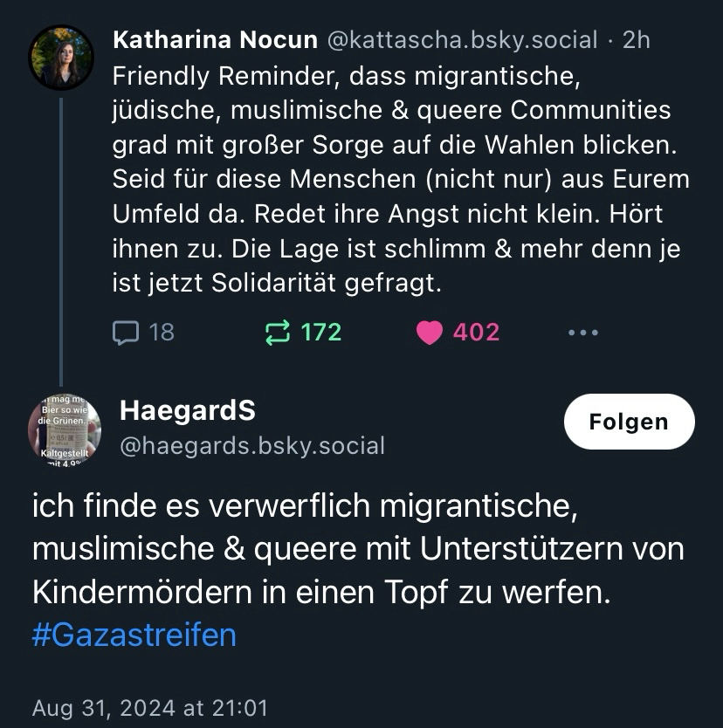Screen dimensions: 723x728
Task: Click the reply count 18
Action: [162, 333]
